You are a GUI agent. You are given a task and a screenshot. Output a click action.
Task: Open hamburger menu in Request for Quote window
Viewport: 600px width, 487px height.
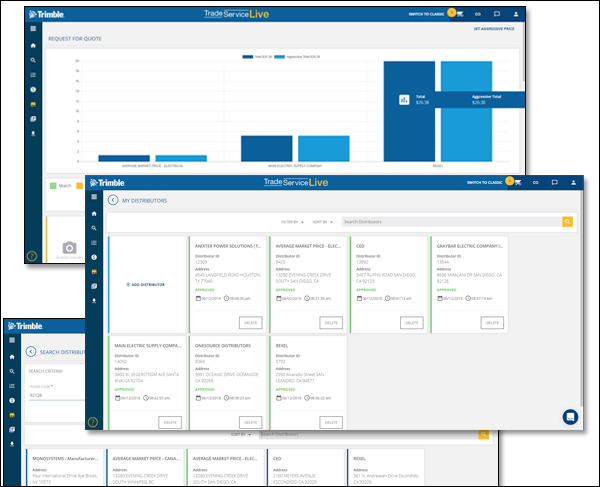[33, 28]
